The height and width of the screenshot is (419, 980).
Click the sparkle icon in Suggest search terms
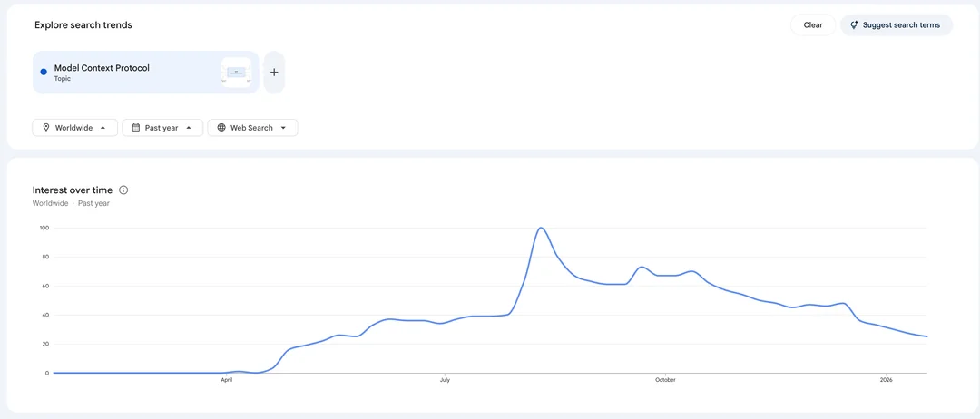coord(854,25)
